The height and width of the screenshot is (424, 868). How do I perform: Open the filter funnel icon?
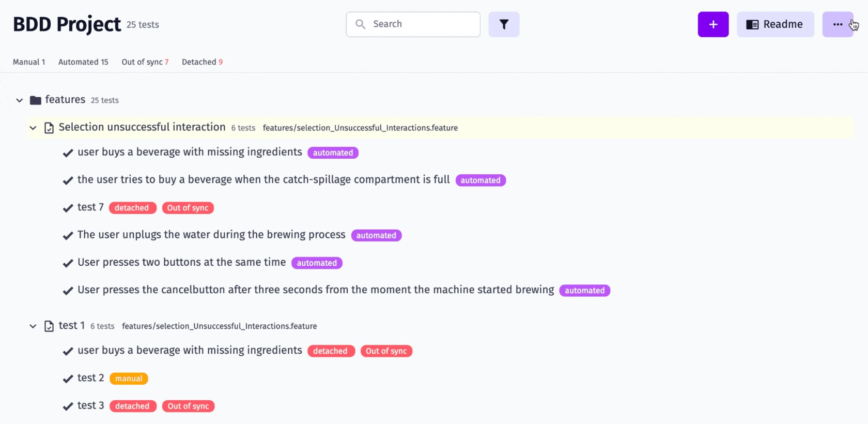pyautogui.click(x=504, y=24)
